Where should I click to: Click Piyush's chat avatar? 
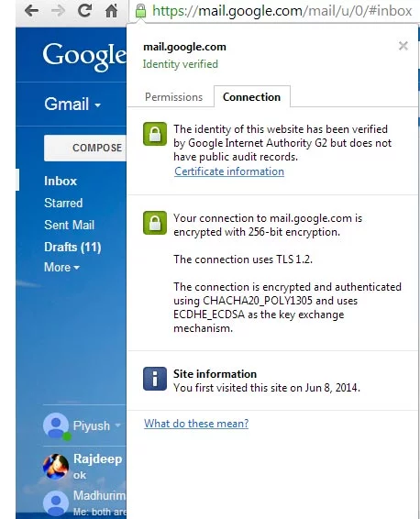(56, 425)
